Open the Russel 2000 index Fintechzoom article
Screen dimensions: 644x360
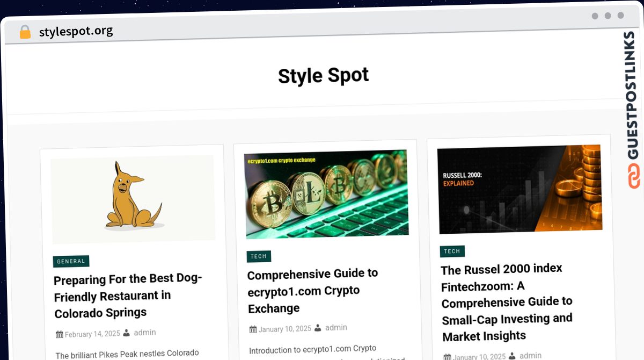(x=507, y=302)
